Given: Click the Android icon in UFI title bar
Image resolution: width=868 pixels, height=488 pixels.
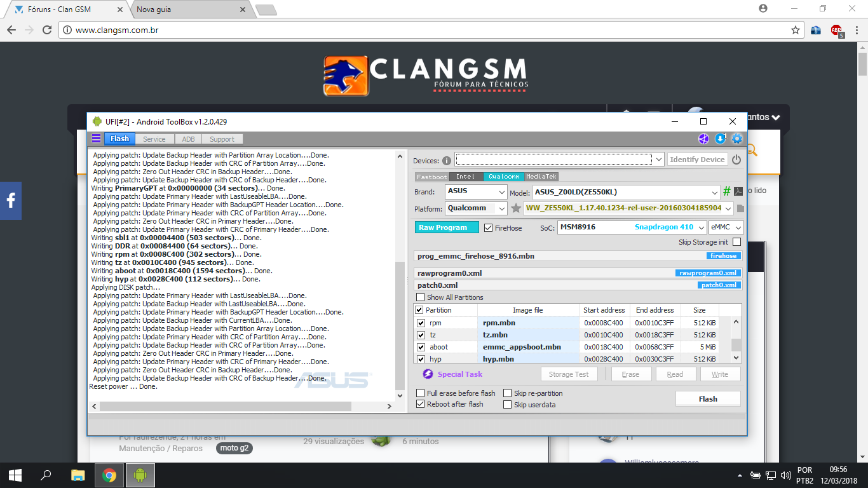Looking at the screenshot, I should 97,121.
